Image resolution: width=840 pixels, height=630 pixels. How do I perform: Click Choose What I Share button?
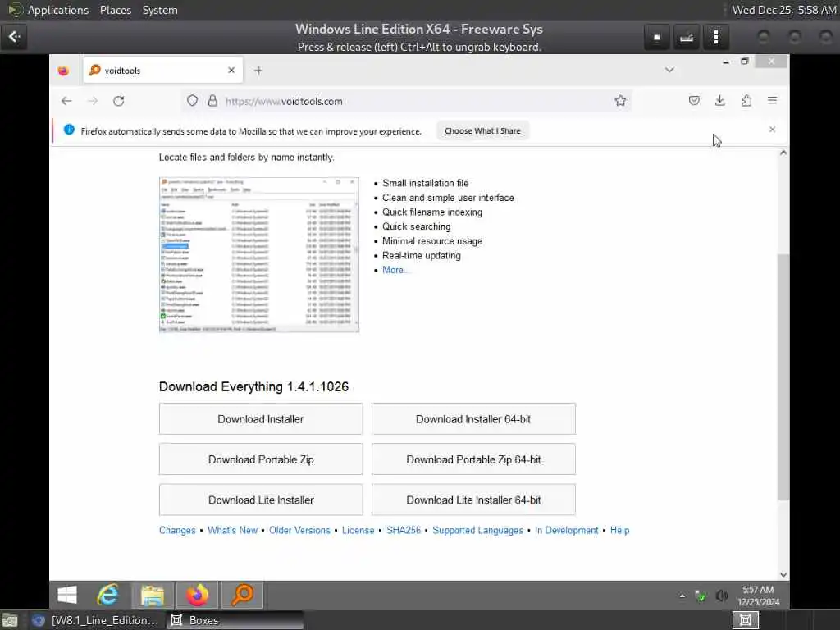pyautogui.click(x=482, y=130)
